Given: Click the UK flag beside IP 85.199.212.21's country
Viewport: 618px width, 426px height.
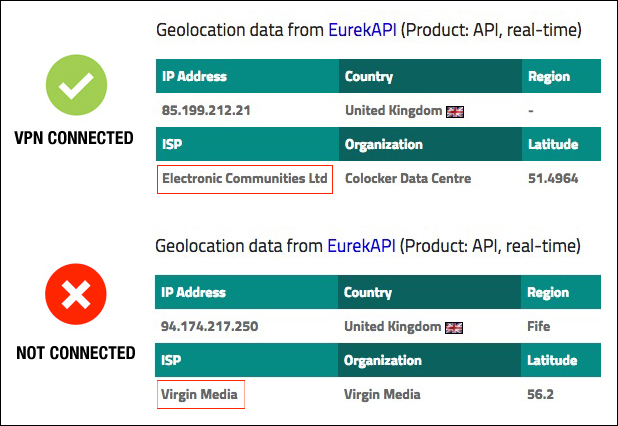Looking at the screenshot, I should coord(455,112).
